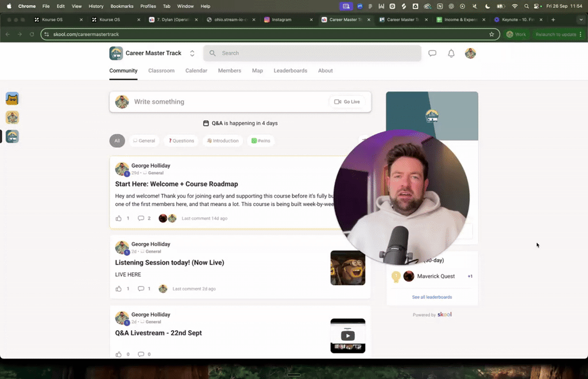Open the notifications bell
Image resolution: width=588 pixels, height=379 pixels.
point(451,53)
